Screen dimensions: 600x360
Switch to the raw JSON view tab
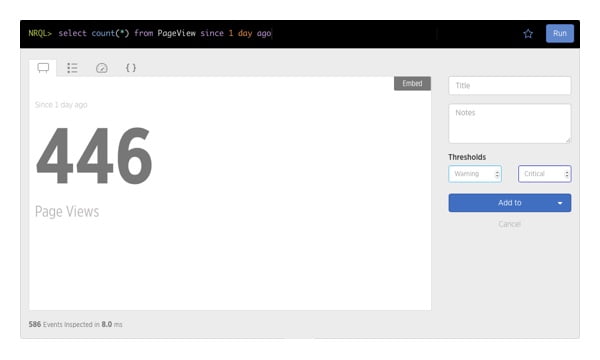(x=131, y=68)
